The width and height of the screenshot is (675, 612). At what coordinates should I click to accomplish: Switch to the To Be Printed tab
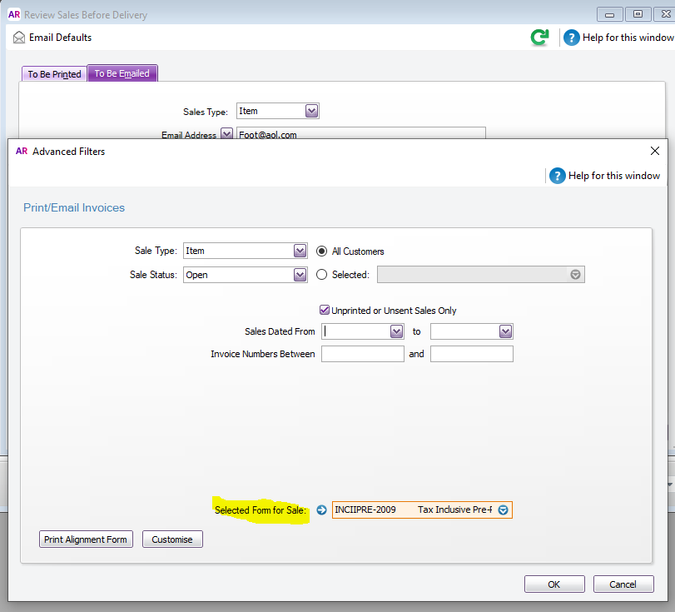[54, 74]
